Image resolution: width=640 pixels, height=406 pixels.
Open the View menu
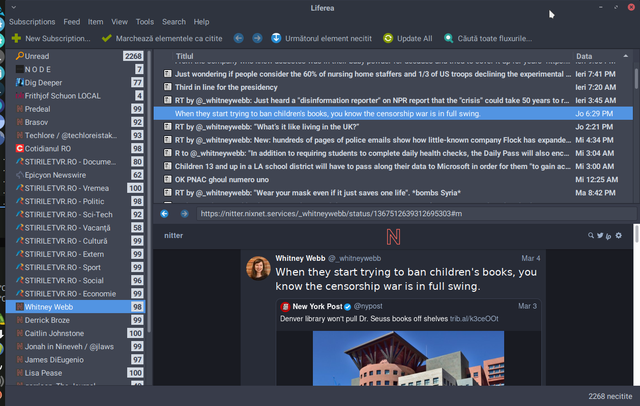pos(120,22)
